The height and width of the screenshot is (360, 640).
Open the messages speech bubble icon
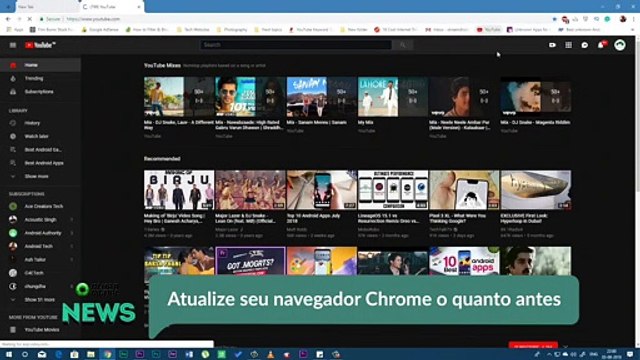[x=584, y=45]
